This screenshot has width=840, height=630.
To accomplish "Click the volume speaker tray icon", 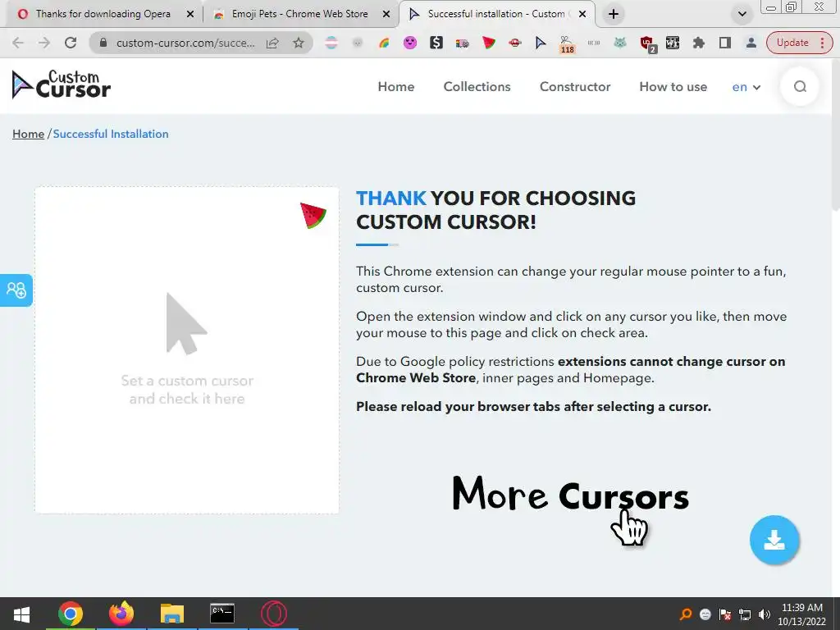I will [765, 614].
